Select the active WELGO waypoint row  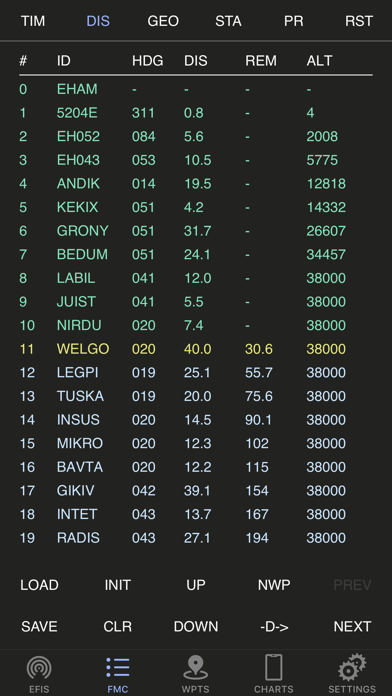pos(196,349)
